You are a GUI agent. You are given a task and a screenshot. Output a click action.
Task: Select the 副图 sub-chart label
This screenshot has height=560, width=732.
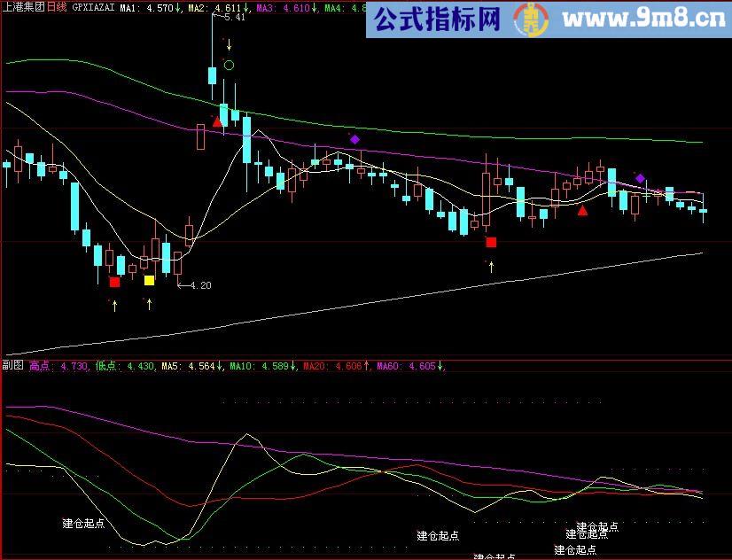tap(12, 365)
